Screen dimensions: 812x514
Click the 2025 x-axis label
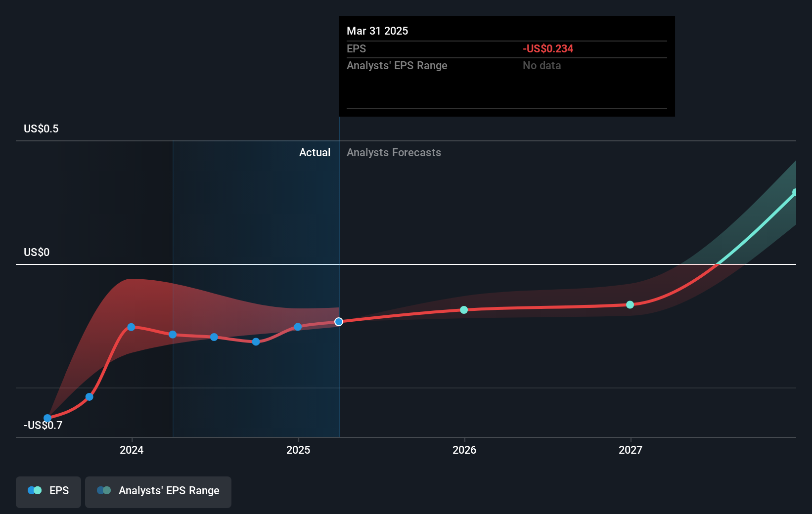tap(298, 450)
